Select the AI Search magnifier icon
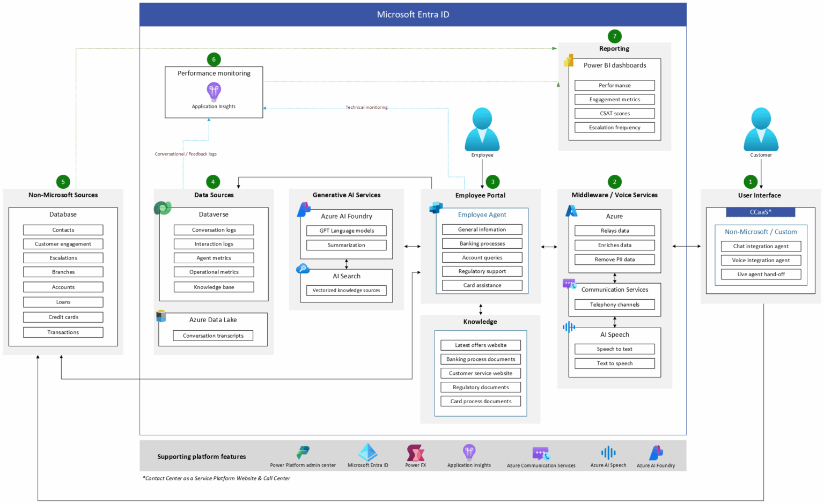Image resolution: width=824 pixels, height=504 pixels. [x=303, y=269]
